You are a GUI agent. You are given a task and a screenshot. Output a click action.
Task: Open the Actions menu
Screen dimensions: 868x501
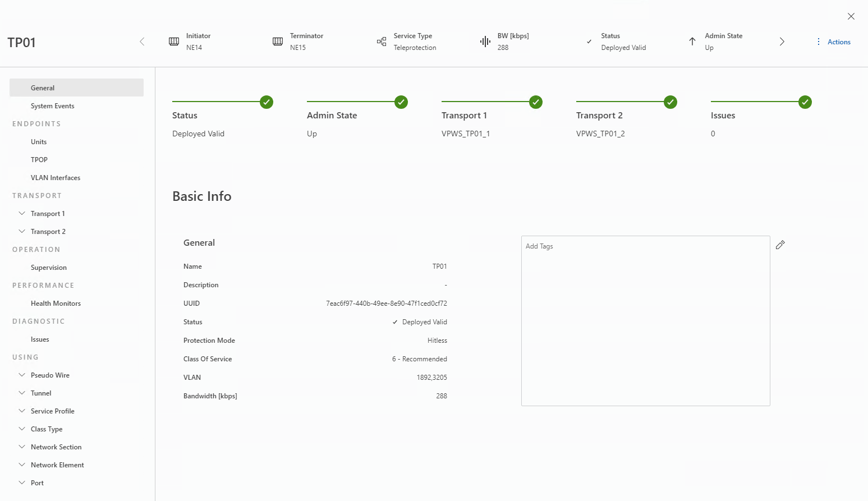coord(834,42)
